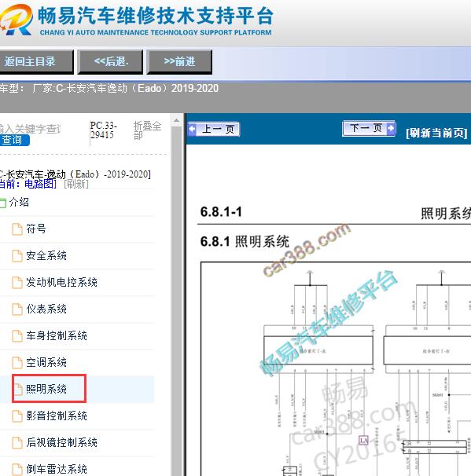Click page icon beside 安全系统

(x=17, y=256)
